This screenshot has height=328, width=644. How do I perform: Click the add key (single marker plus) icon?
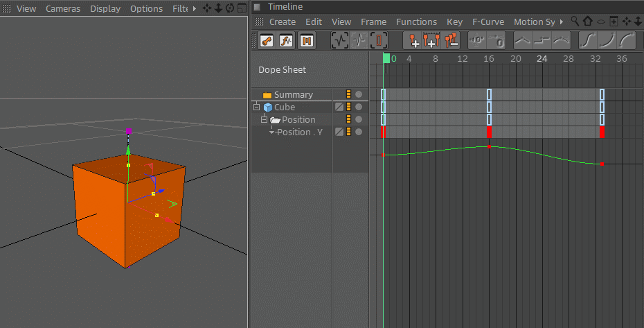pyautogui.click(x=413, y=40)
